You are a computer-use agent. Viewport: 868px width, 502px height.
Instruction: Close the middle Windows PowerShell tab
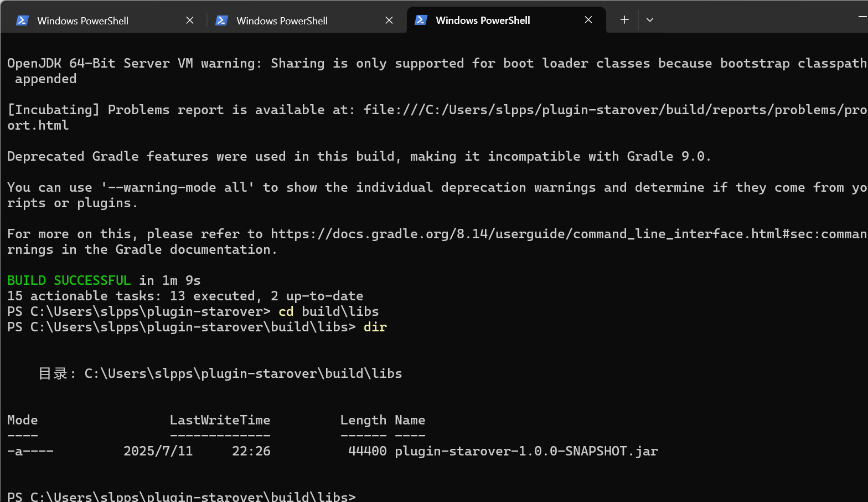coord(389,21)
